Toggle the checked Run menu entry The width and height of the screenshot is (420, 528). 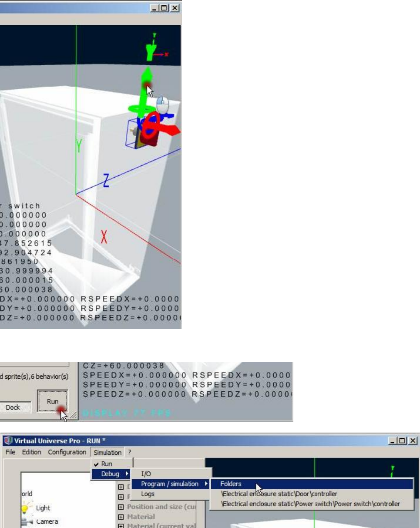[111, 464]
